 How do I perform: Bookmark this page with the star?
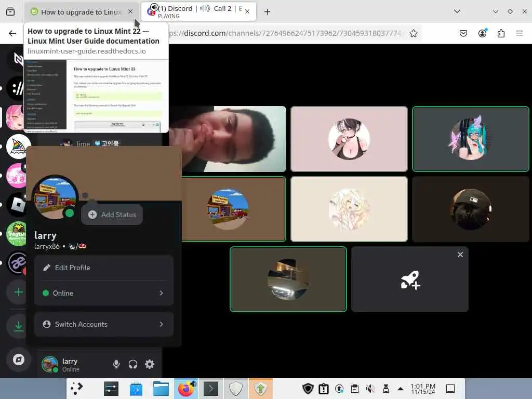(413, 33)
